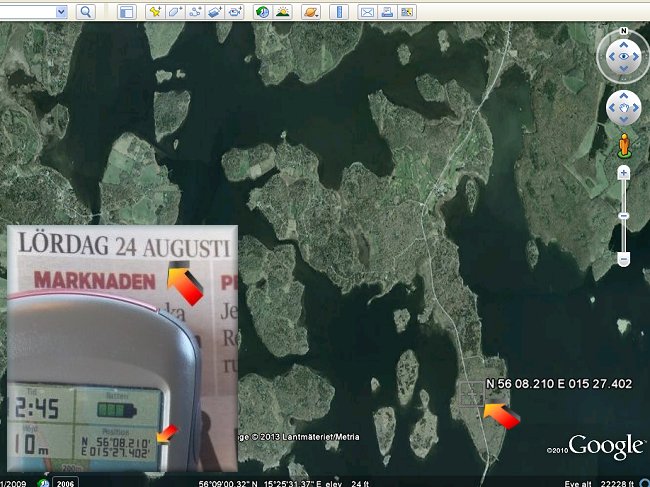Screen dimensions: 650x487
Task: Open the search box dropdown arrow
Action: click(x=61, y=12)
